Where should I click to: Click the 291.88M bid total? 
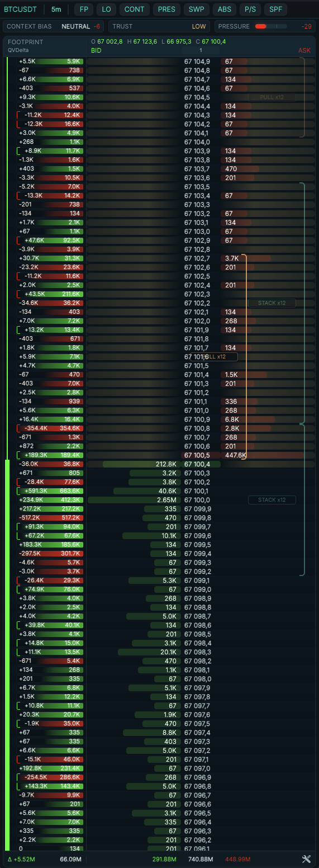click(x=164, y=859)
